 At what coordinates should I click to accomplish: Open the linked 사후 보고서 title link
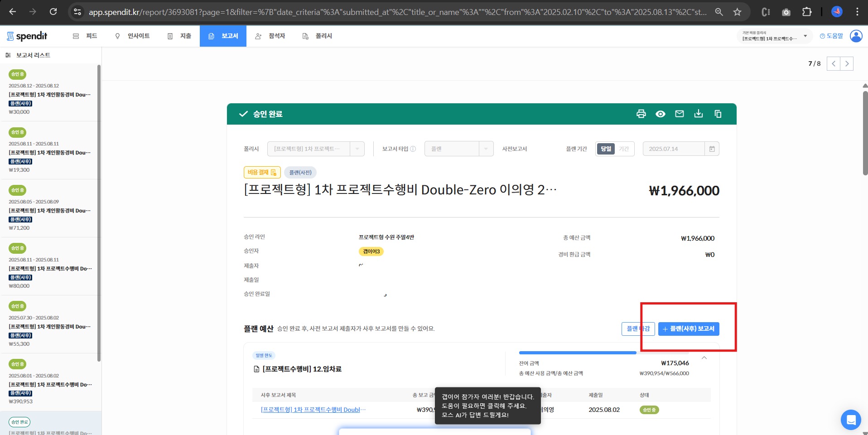(x=313, y=410)
